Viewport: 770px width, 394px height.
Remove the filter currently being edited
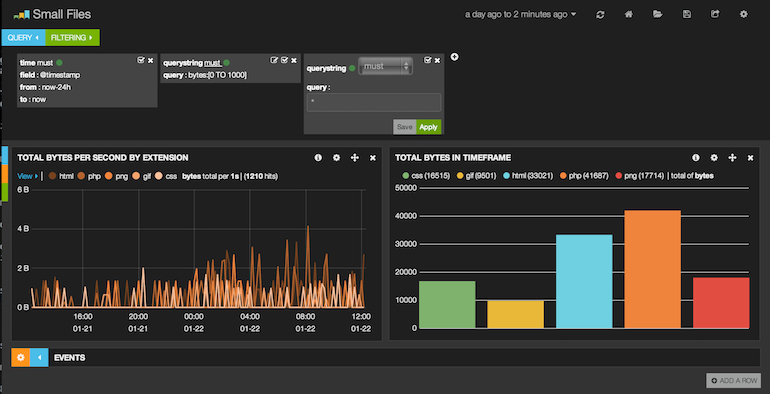pos(437,60)
